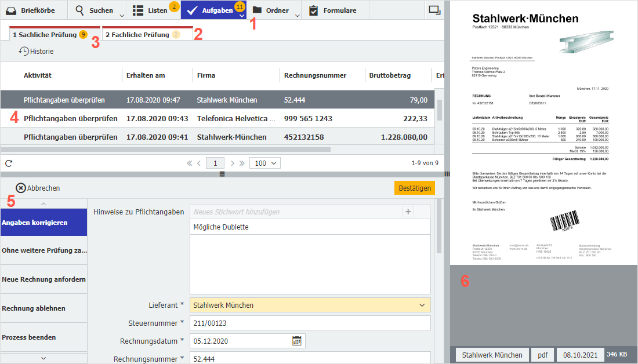The width and height of the screenshot is (638, 364).
Task: Select the Aufgaben checkmark icon
Action: pos(193,10)
